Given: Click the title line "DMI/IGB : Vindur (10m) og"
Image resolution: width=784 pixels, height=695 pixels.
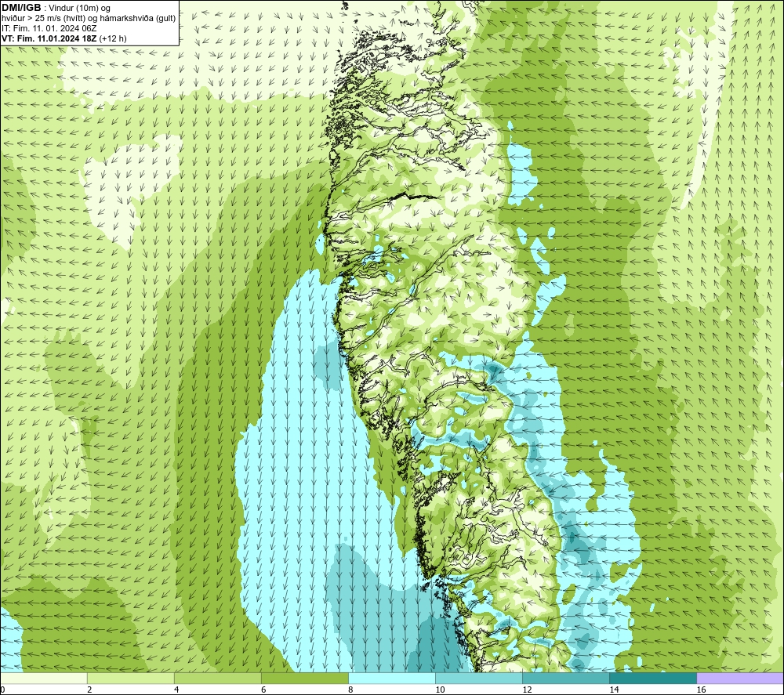Looking at the screenshot, I should point(56,8).
